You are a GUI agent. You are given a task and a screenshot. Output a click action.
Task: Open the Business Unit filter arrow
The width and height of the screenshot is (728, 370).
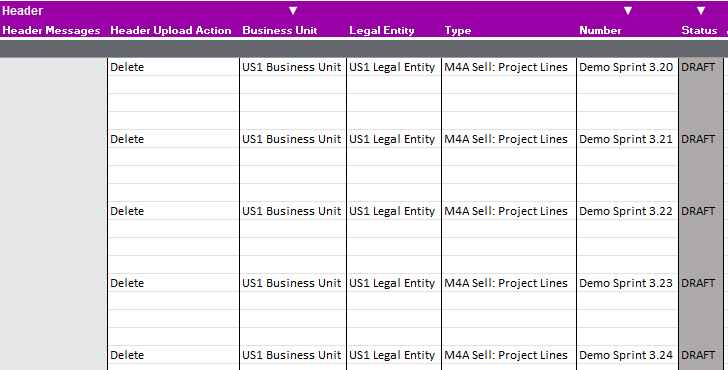293,11
